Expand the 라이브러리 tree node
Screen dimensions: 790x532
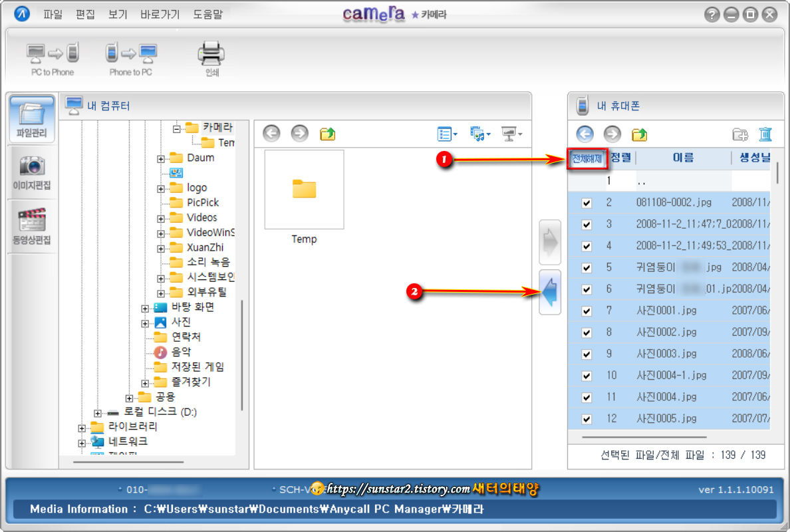(x=82, y=428)
